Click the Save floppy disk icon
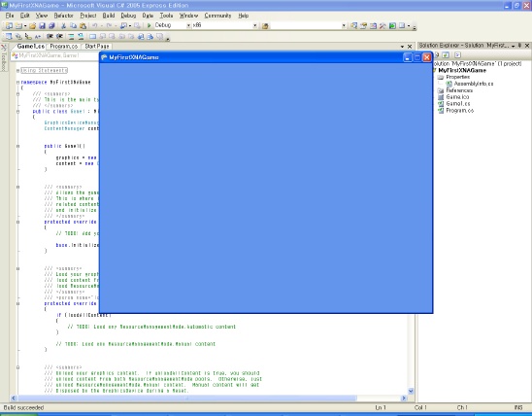Viewport: 532px width, 416px height. point(42,26)
